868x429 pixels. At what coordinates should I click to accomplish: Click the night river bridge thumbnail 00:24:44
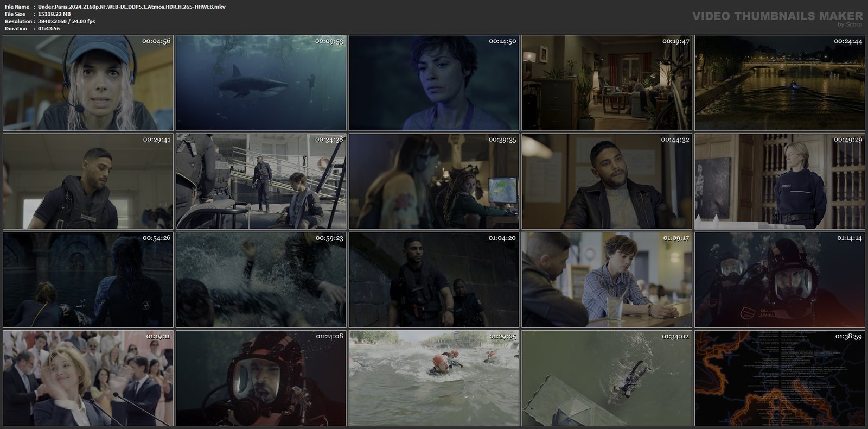pyautogui.click(x=780, y=83)
